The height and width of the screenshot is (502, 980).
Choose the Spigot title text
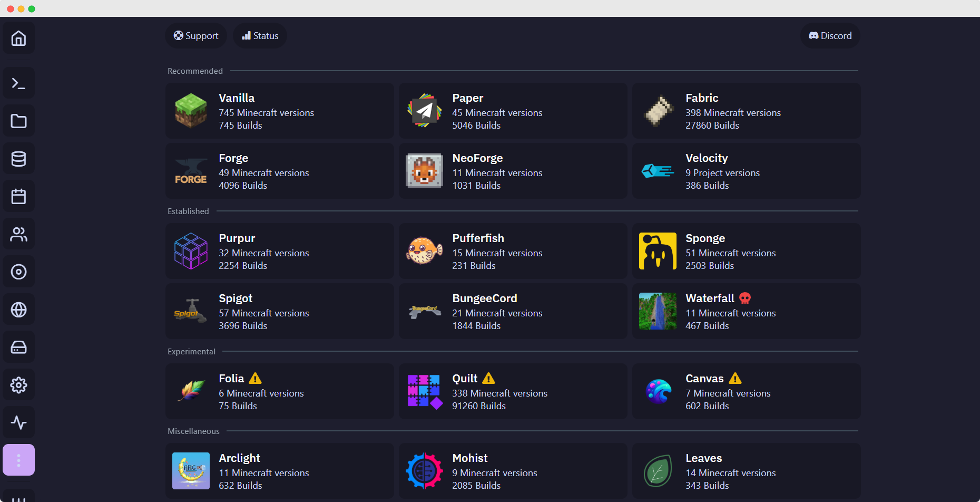[x=236, y=298]
